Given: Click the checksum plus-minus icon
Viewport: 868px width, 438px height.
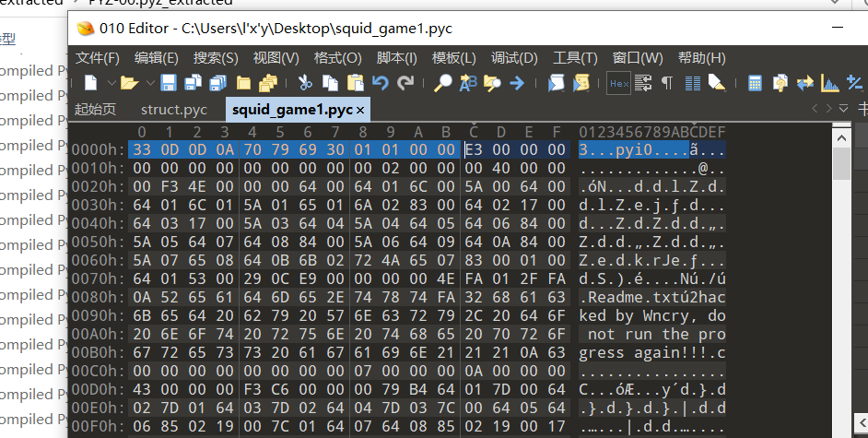Looking at the screenshot, I should [x=855, y=83].
